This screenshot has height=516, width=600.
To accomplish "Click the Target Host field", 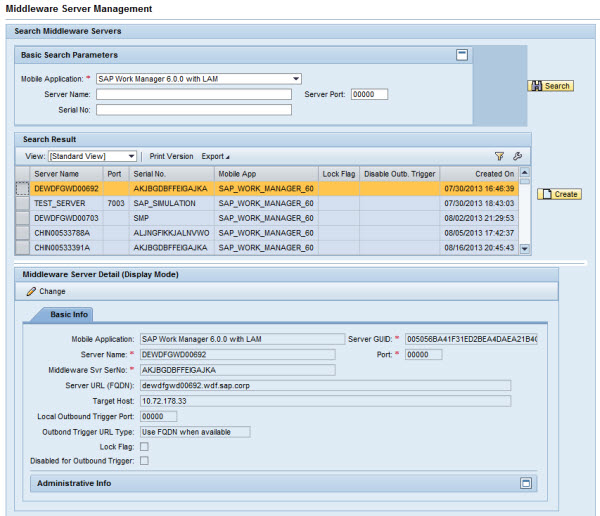I will 325,401.
